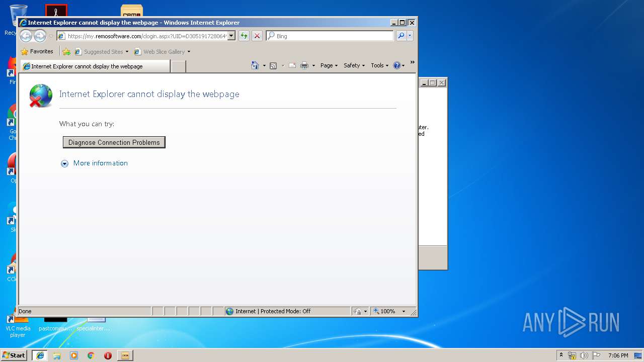Maximize the background dialog window

point(433,83)
